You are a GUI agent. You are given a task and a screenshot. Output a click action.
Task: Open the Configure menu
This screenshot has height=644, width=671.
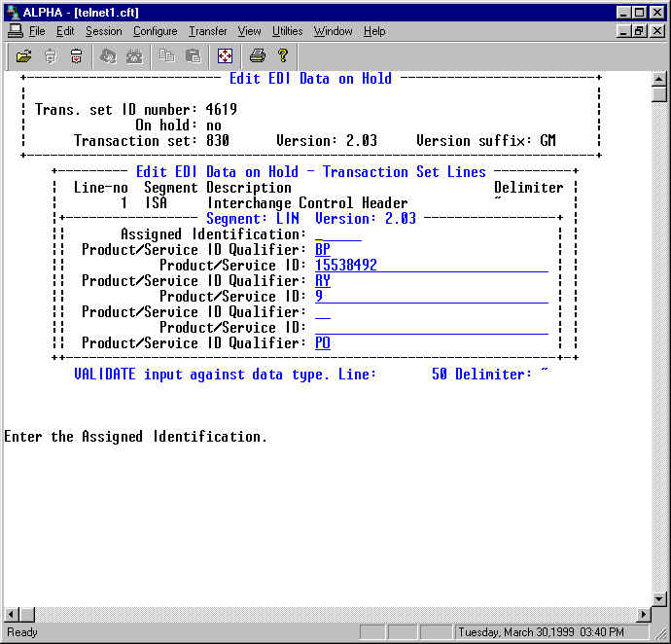point(155,31)
